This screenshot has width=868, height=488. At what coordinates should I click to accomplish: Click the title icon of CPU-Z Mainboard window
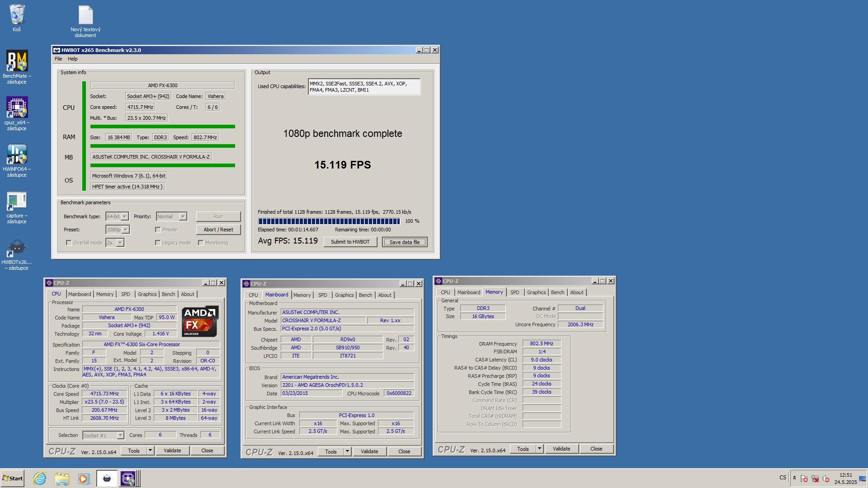click(246, 284)
